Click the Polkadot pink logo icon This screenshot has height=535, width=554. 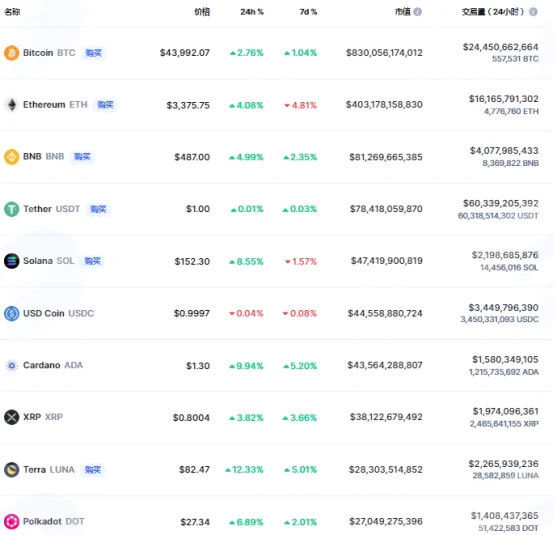click(12, 522)
